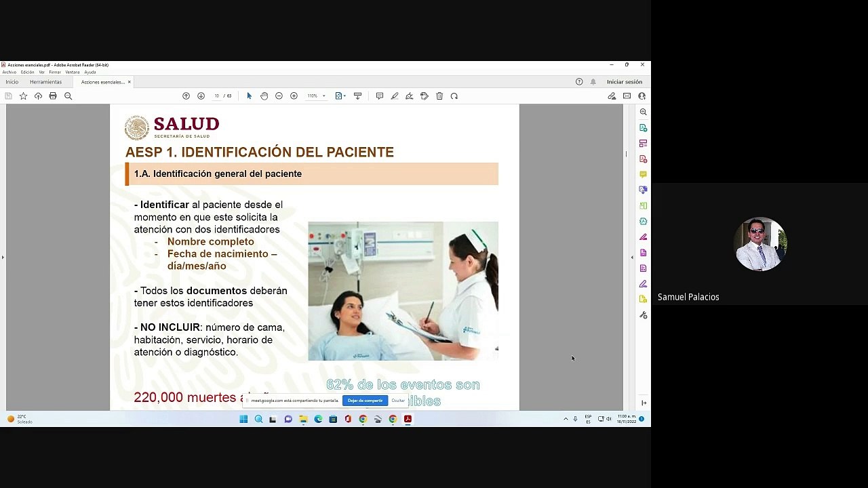
Task: Open the Windows Start menu
Action: click(243, 419)
